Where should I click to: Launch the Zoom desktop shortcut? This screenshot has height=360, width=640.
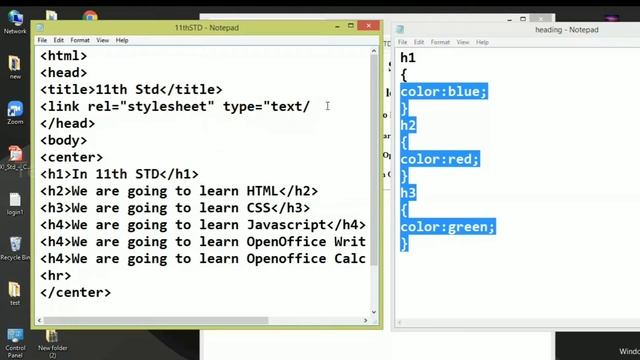15,113
